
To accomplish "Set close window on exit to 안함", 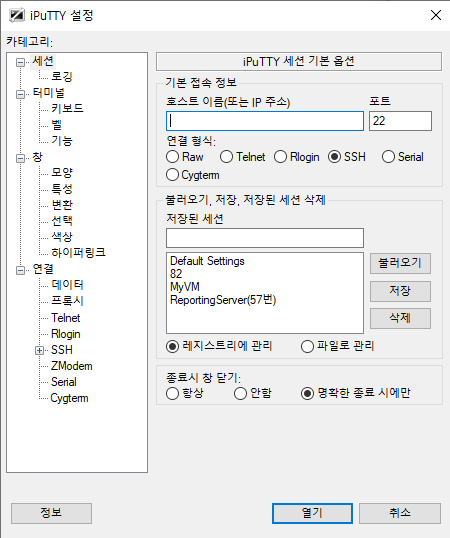I will point(253,393).
